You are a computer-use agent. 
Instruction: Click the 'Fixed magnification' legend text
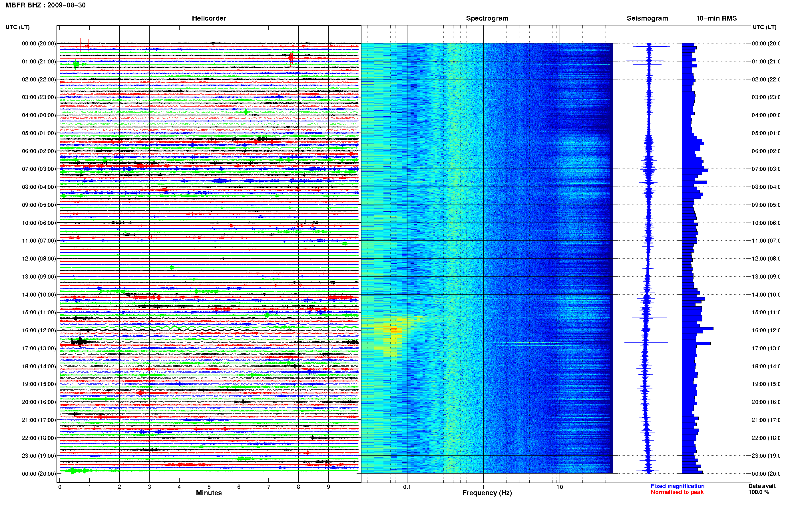click(678, 486)
